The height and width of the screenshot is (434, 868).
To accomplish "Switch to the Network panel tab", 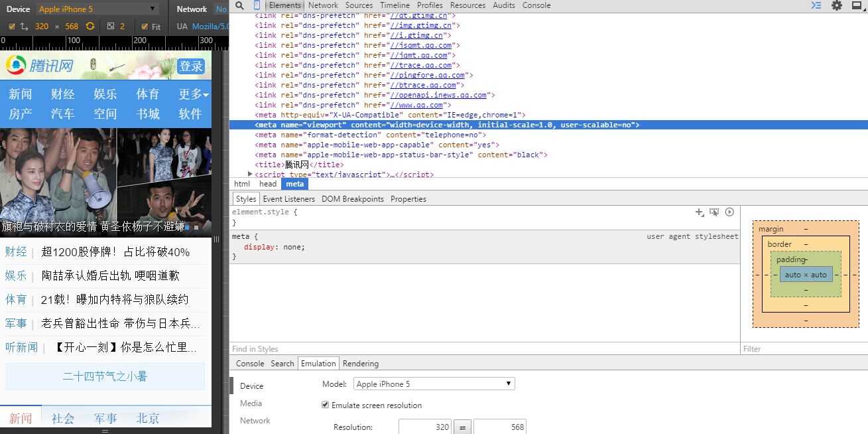I will [x=323, y=5].
